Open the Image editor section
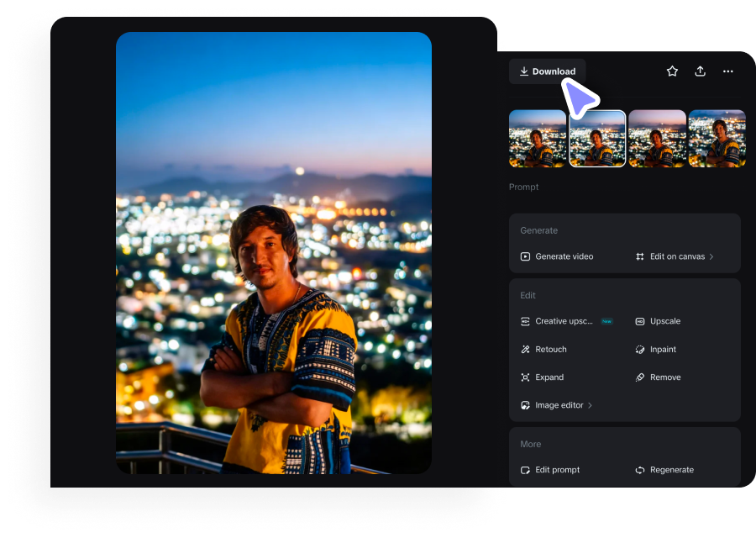 pos(556,404)
